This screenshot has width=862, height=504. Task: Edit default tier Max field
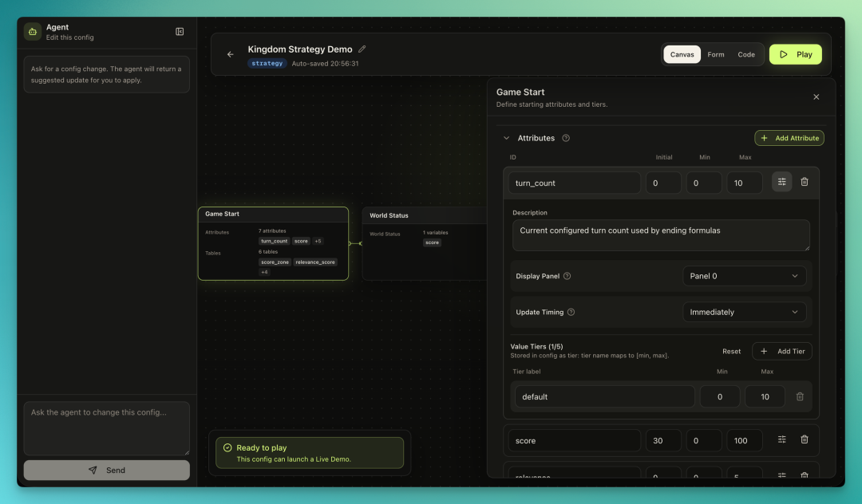click(x=765, y=396)
